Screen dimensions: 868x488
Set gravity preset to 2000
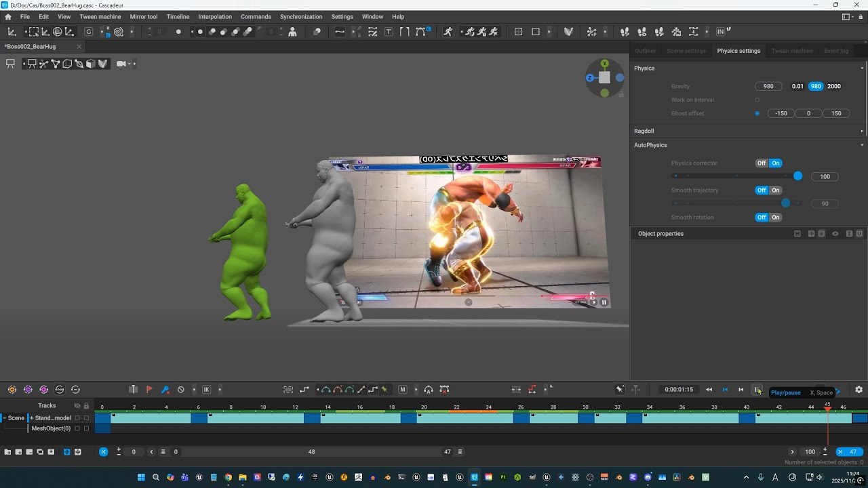coord(834,87)
